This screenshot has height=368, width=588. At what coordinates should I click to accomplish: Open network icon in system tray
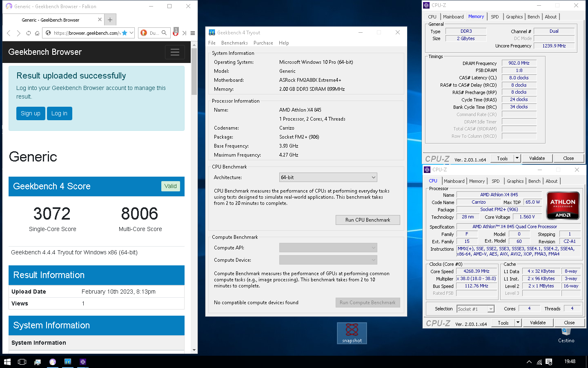539,362
